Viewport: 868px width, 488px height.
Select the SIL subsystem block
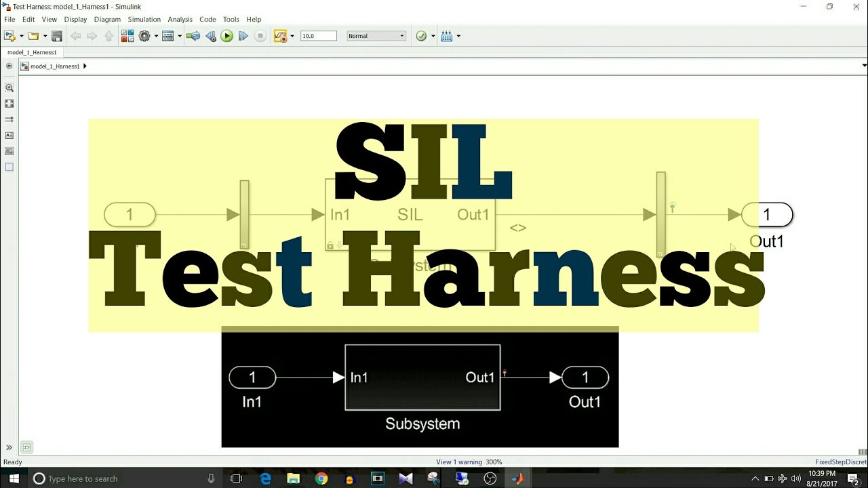tap(410, 214)
